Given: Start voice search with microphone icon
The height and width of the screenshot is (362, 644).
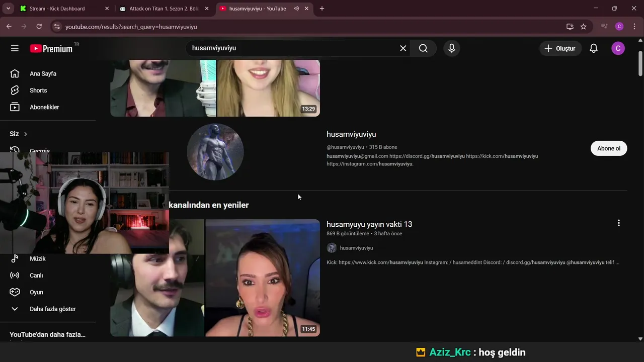Looking at the screenshot, I should (452, 48).
